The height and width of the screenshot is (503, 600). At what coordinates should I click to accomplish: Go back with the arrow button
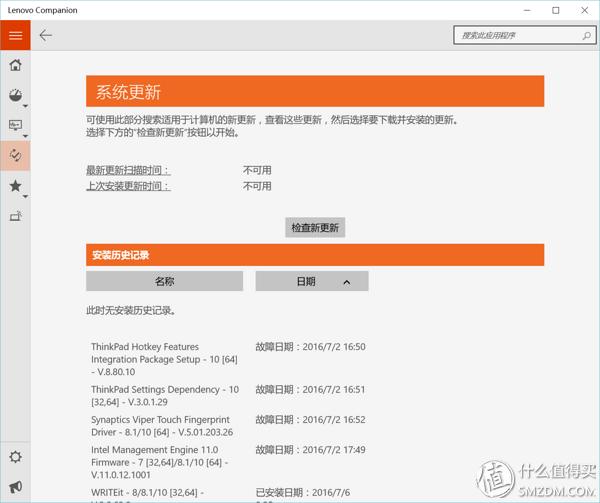[46, 35]
